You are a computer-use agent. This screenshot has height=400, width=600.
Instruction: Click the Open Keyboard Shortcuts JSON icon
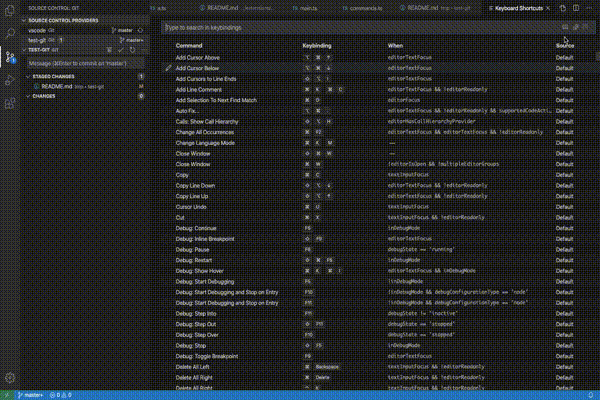point(562,8)
